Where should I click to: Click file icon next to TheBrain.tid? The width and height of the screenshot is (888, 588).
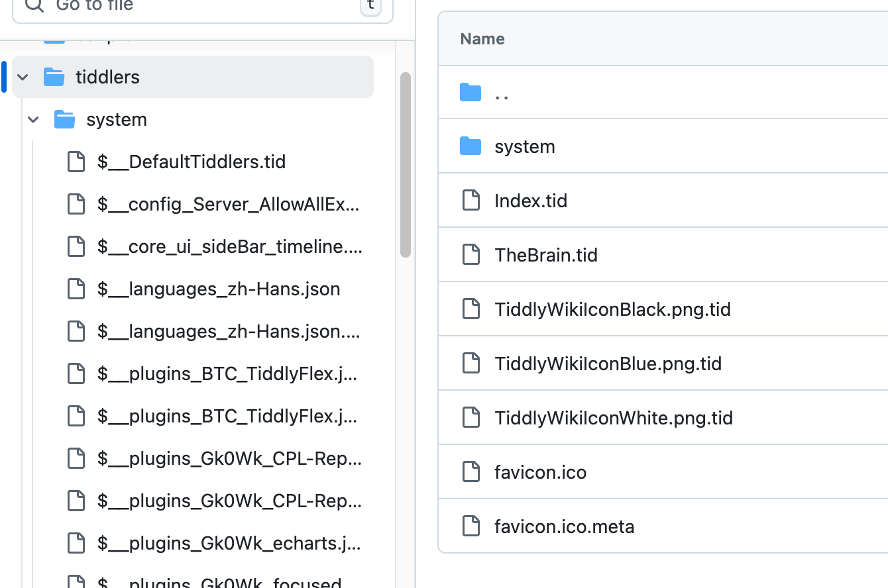point(471,255)
